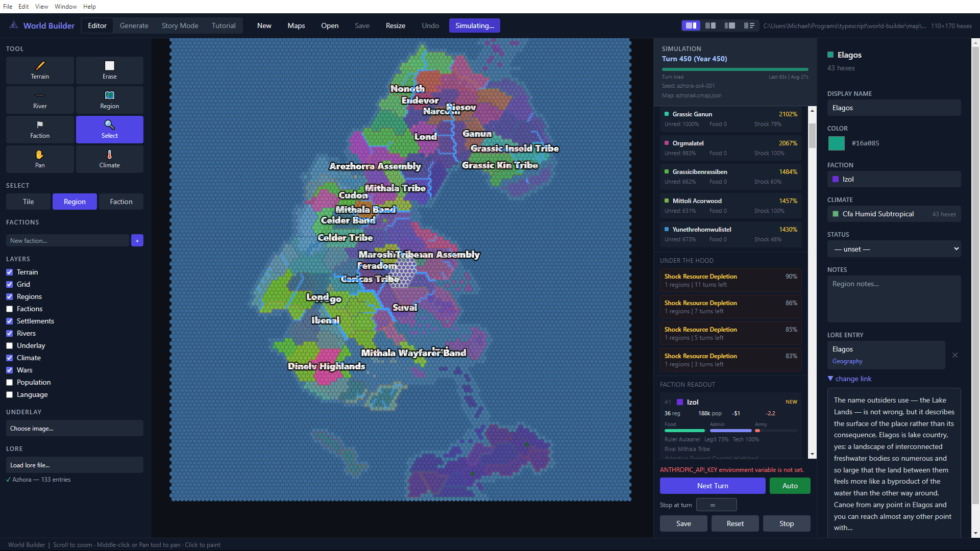Click Load lore file button
The width and height of the screenshot is (980, 551).
click(75, 465)
